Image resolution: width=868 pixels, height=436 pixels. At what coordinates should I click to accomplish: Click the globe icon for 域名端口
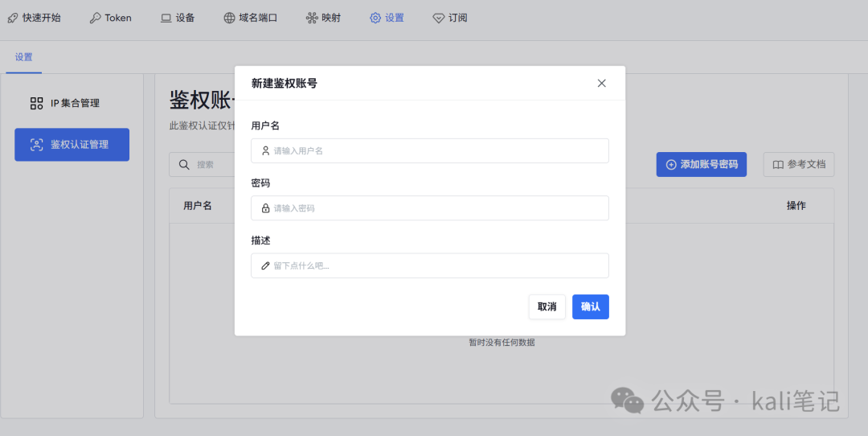[229, 18]
